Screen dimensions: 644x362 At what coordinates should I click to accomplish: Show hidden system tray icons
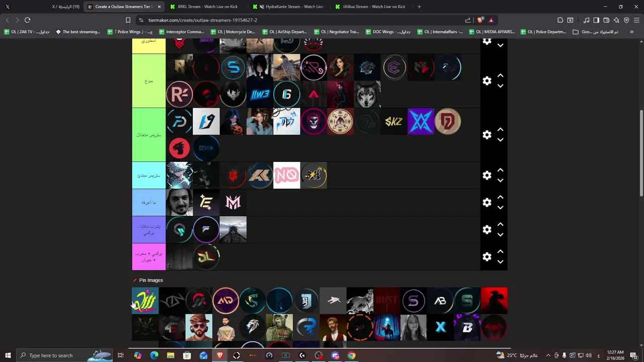pos(548,355)
